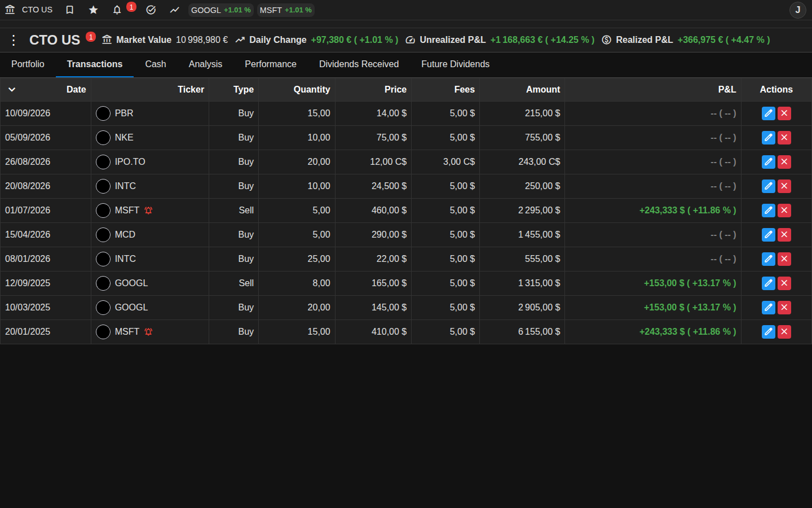Image resolution: width=812 pixels, height=508 pixels.
Task: Edit the MSFT sell transaction from 01/07/2026
Action: pyautogui.click(x=769, y=211)
